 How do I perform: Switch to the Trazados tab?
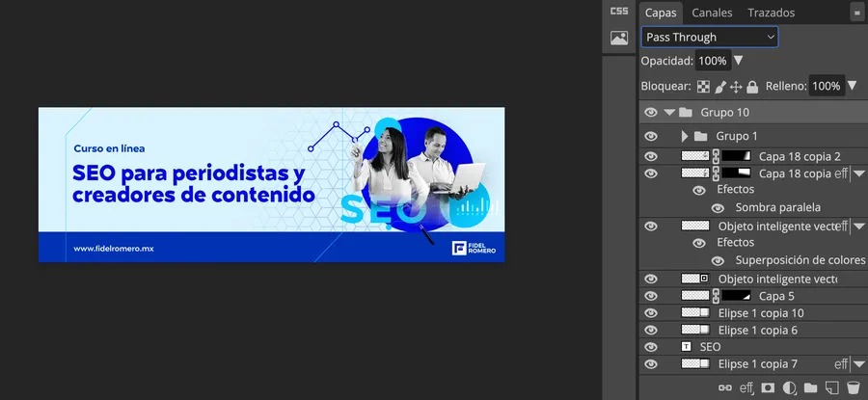click(x=771, y=13)
